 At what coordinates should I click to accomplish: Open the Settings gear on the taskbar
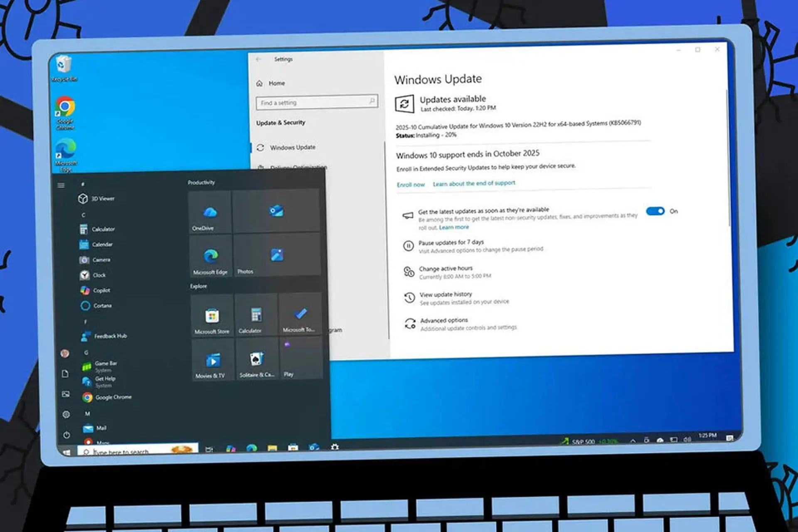[335, 447]
